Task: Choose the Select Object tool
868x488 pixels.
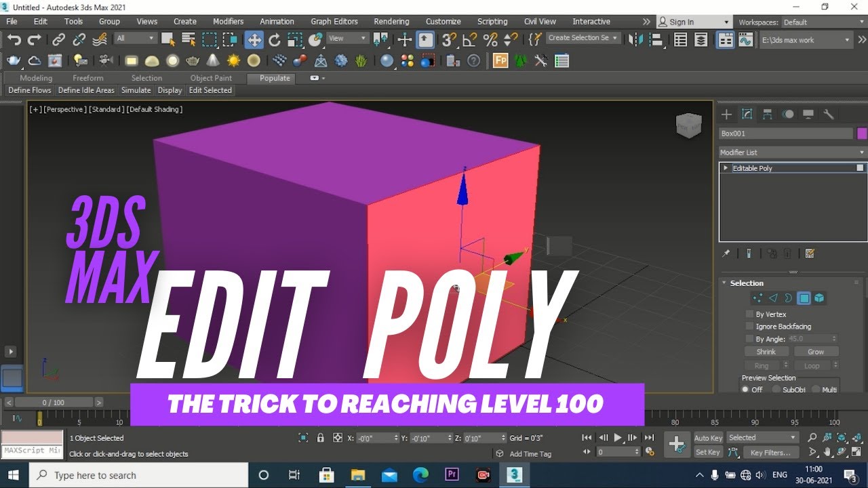Action: (169, 40)
